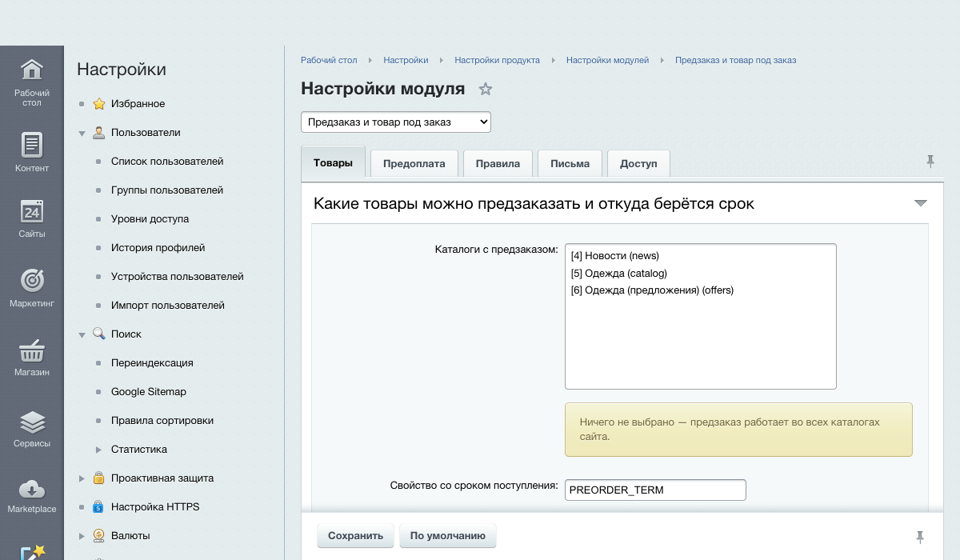Open the Marketplace cloud icon
This screenshot has width=960, height=560.
coord(32,489)
